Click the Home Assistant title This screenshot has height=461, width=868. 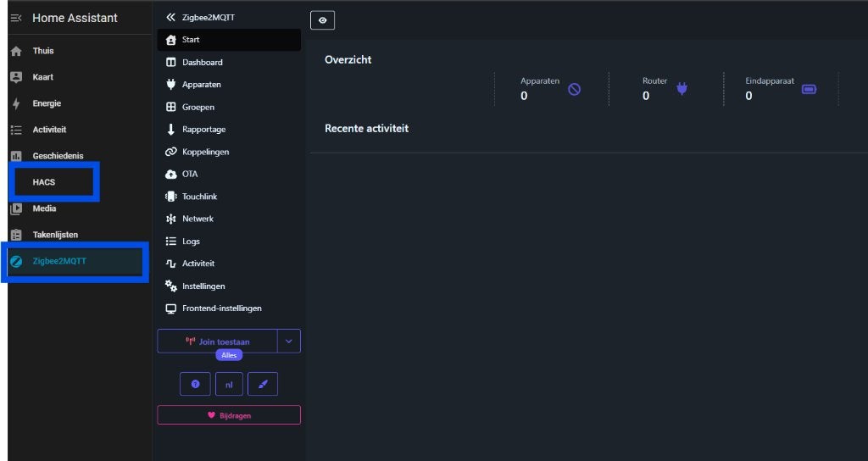click(x=75, y=19)
